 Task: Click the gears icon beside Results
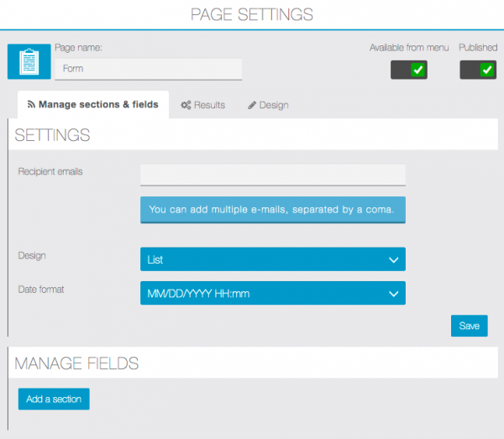(x=186, y=105)
